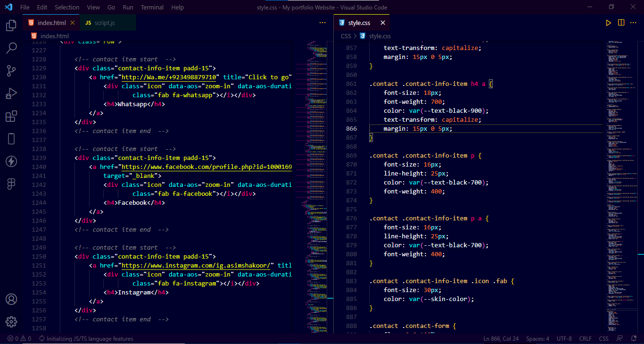
Task: Open the overflow menu next to script.js tab
Action: 323,23
